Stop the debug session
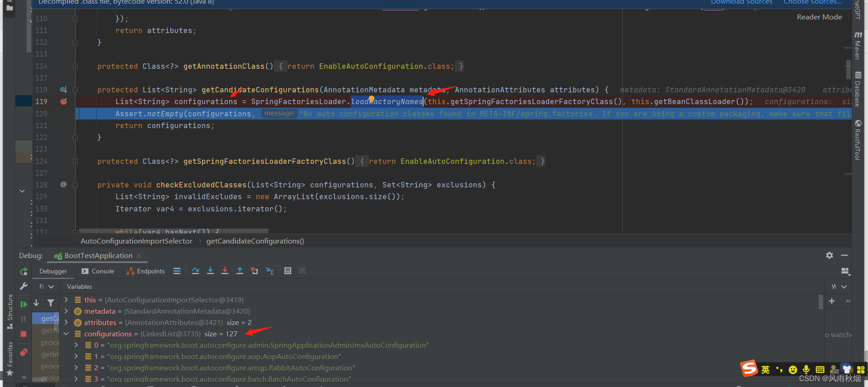This screenshot has width=868, height=387. 24,334
